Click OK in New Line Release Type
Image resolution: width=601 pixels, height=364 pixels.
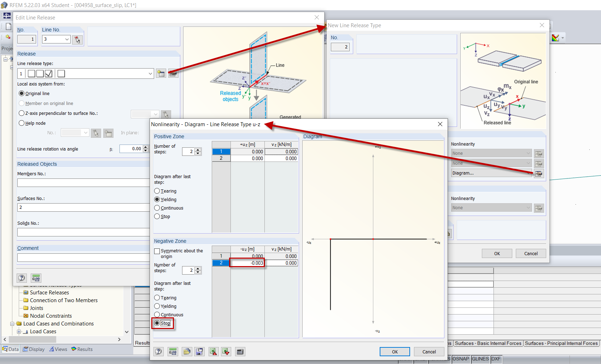click(x=497, y=253)
